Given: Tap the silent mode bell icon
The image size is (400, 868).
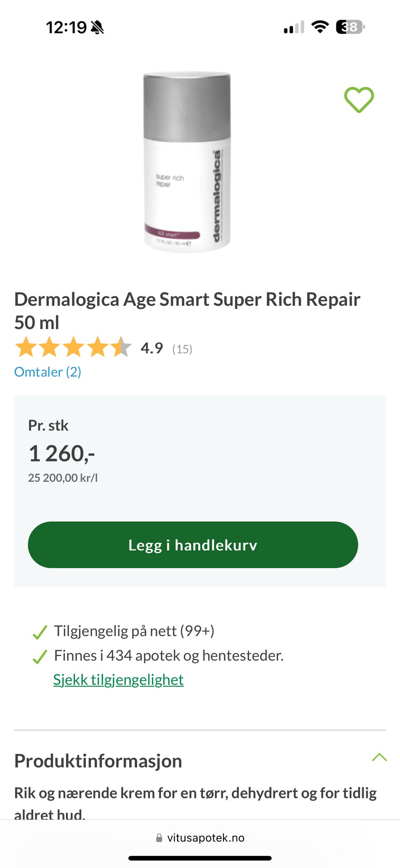Looking at the screenshot, I should [97, 28].
